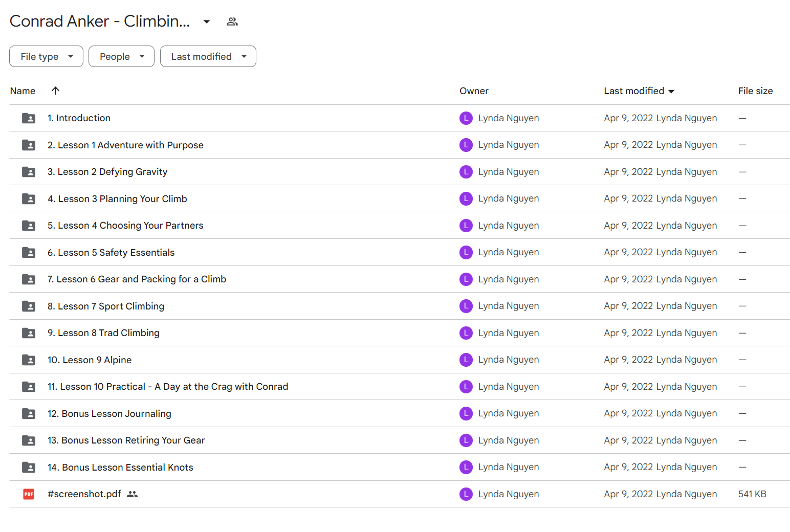The width and height of the screenshot is (790, 532).
Task: Click the folder icon for Bonus Lesson Journaling
Action: (29, 414)
